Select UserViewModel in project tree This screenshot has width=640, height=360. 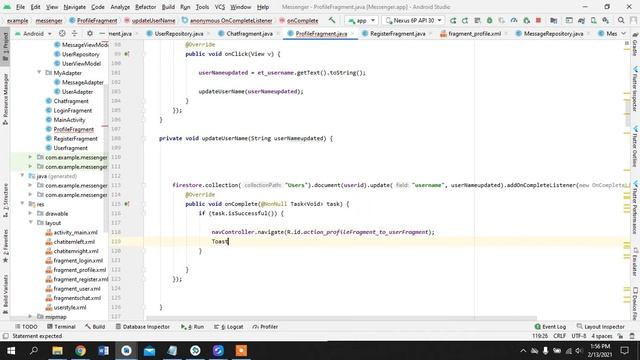tap(81, 63)
